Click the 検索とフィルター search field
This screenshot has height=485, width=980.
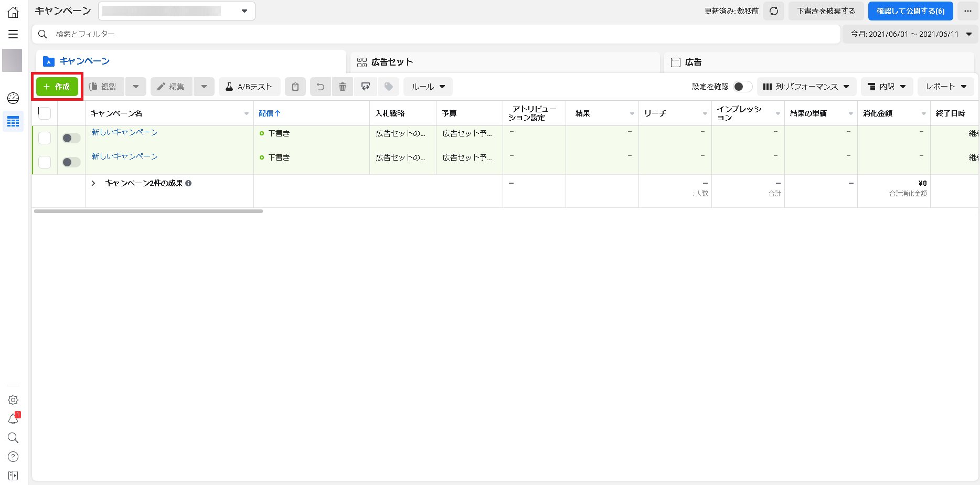[x=436, y=34]
